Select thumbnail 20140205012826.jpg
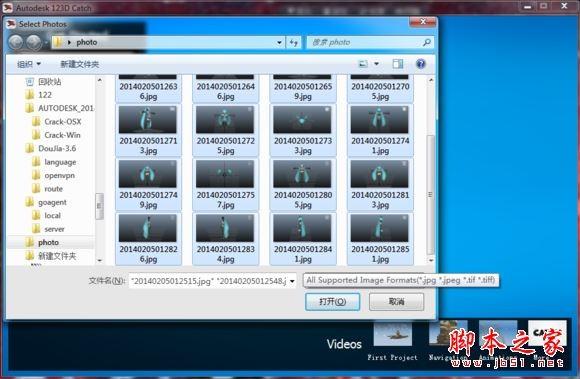This screenshot has width=580, height=379. pos(148,228)
